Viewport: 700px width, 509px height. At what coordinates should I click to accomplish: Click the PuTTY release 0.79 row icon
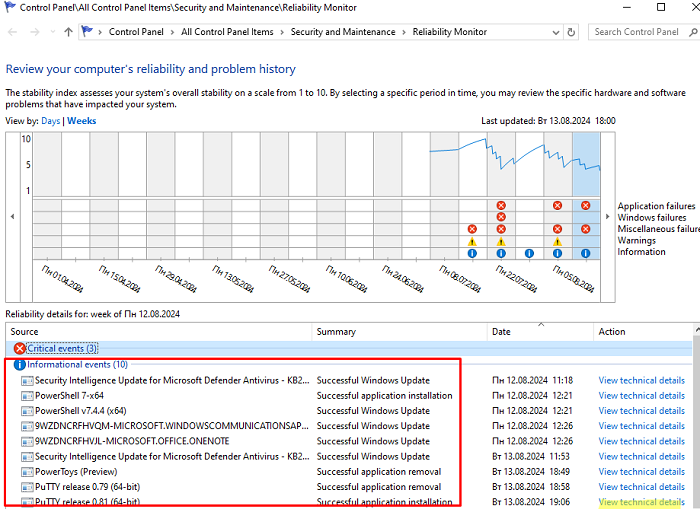(x=27, y=487)
